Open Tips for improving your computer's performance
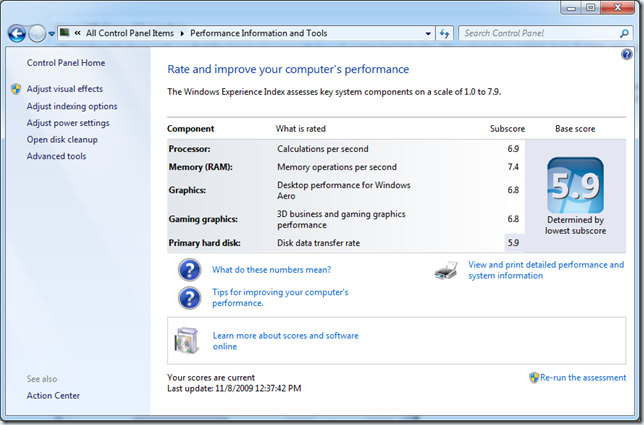 pos(280,298)
